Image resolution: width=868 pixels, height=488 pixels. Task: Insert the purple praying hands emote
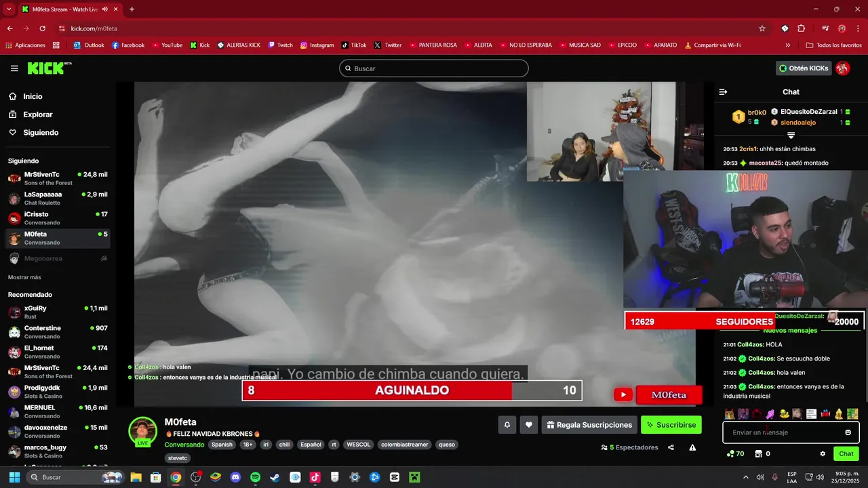pos(770,413)
